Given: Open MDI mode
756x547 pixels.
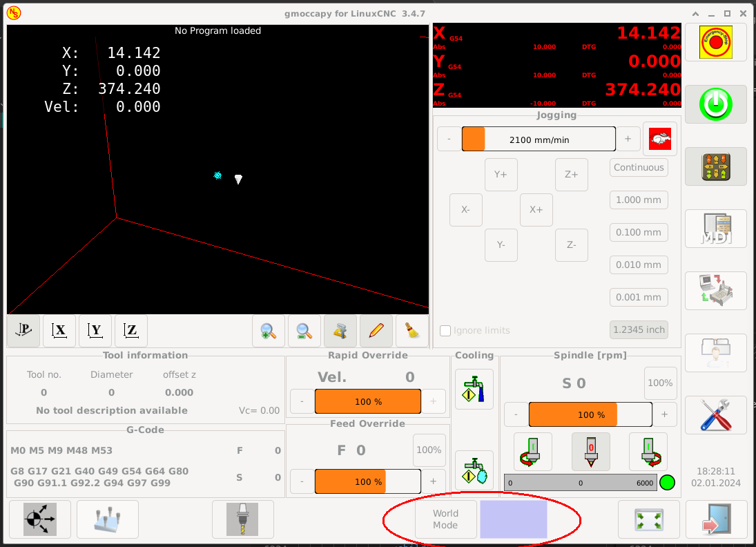Looking at the screenshot, I should (x=716, y=229).
